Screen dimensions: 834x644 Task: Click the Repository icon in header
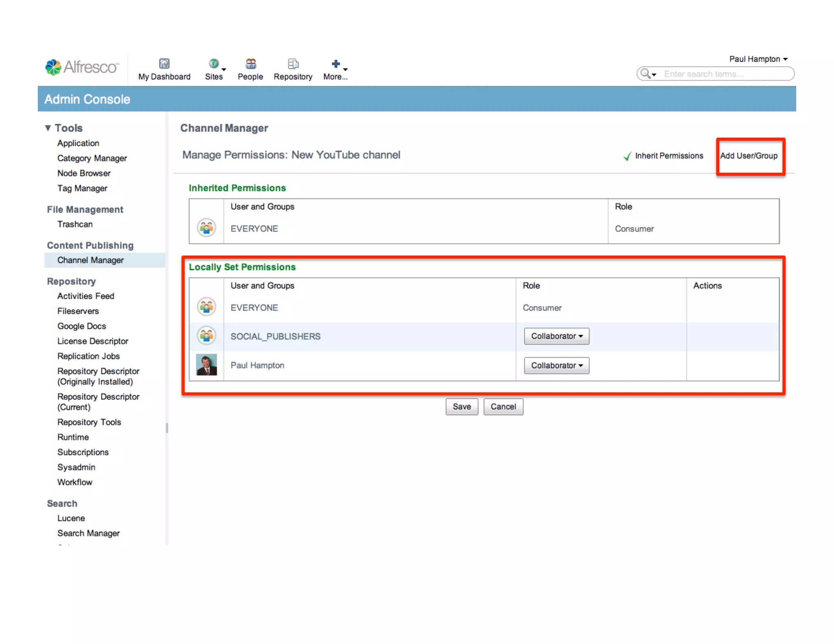293,64
